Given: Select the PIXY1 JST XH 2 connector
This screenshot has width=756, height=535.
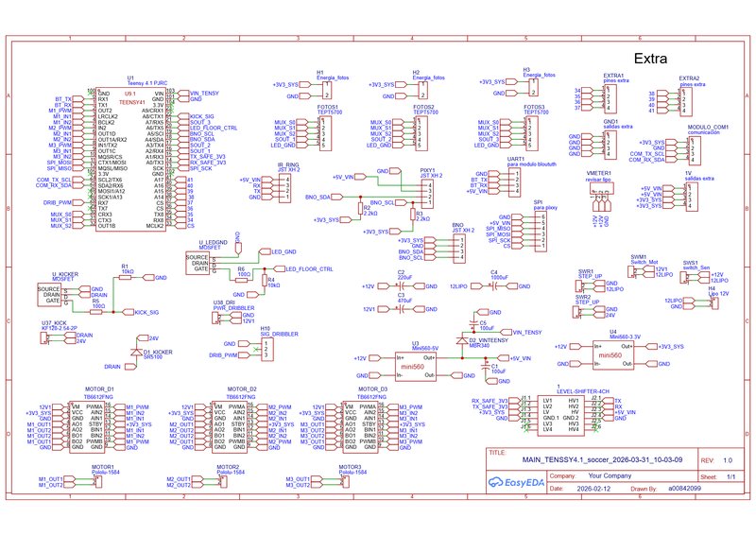Looking at the screenshot, I should coord(427,194).
